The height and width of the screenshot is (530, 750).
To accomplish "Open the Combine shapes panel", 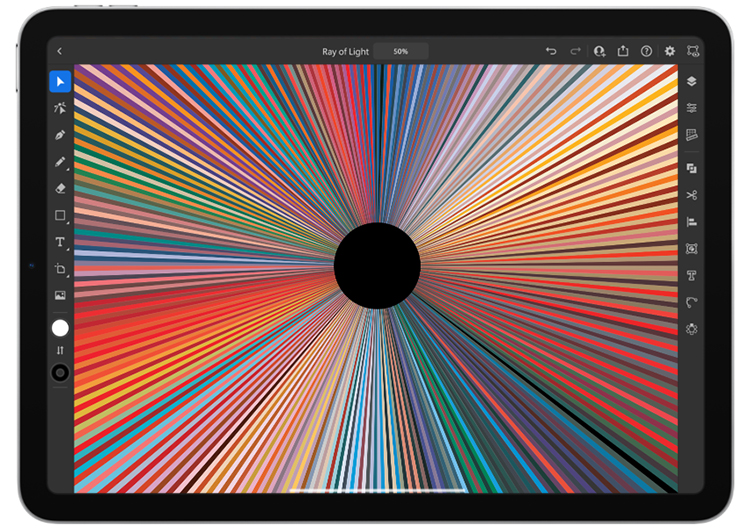I will [692, 168].
